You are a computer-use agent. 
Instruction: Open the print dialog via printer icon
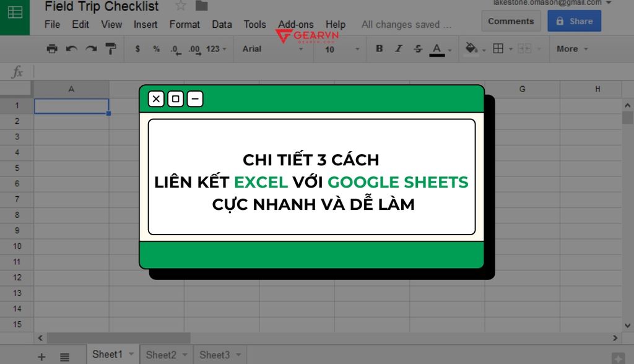52,48
